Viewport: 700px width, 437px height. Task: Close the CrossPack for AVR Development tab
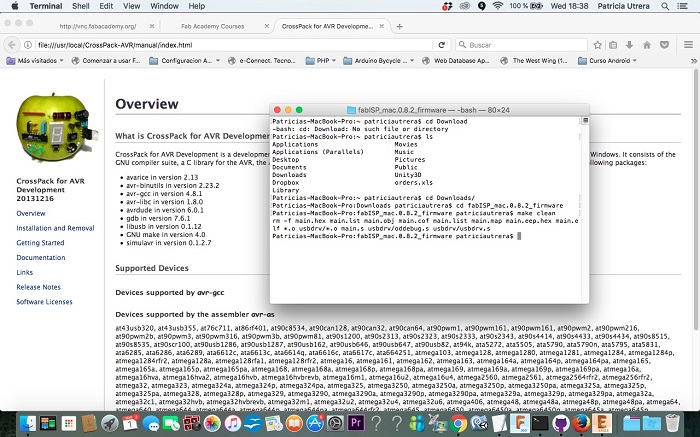382,26
